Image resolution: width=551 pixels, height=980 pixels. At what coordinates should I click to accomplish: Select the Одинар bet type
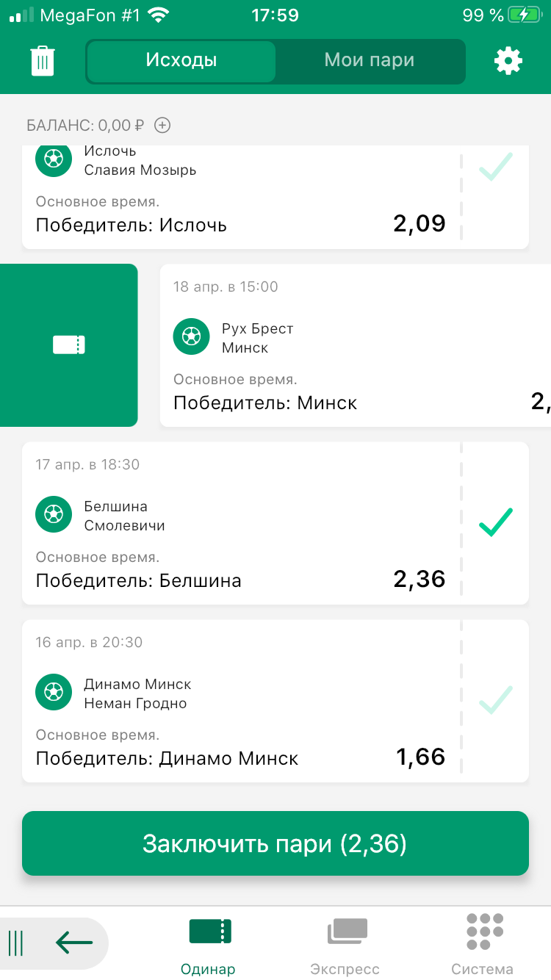(209, 944)
